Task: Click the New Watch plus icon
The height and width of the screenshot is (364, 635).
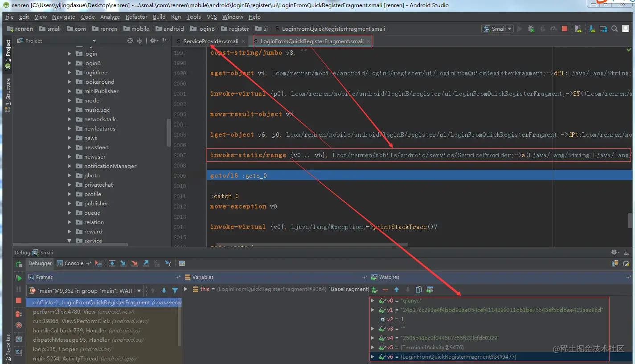Action: (375, 290)
